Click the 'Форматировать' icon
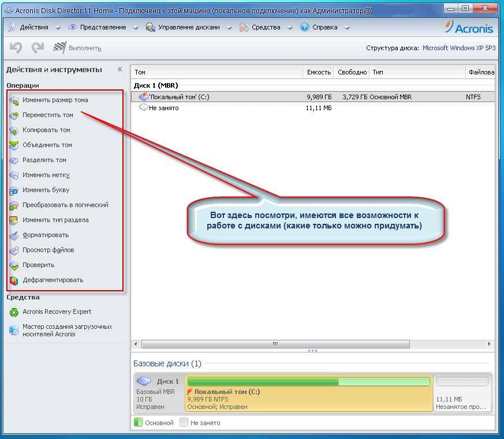This screenshot has width=504, height=439. click(x=14, y=235)
